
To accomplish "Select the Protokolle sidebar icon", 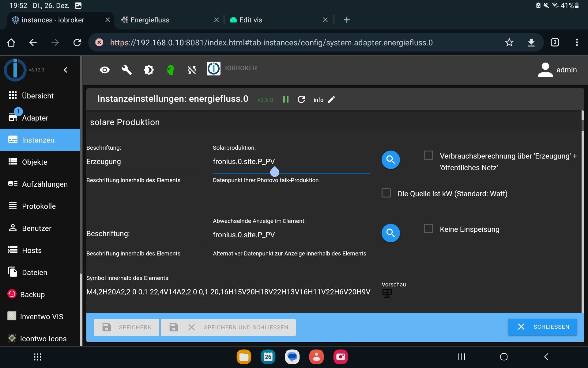I will pyautogui.click(x=12, y=206).
